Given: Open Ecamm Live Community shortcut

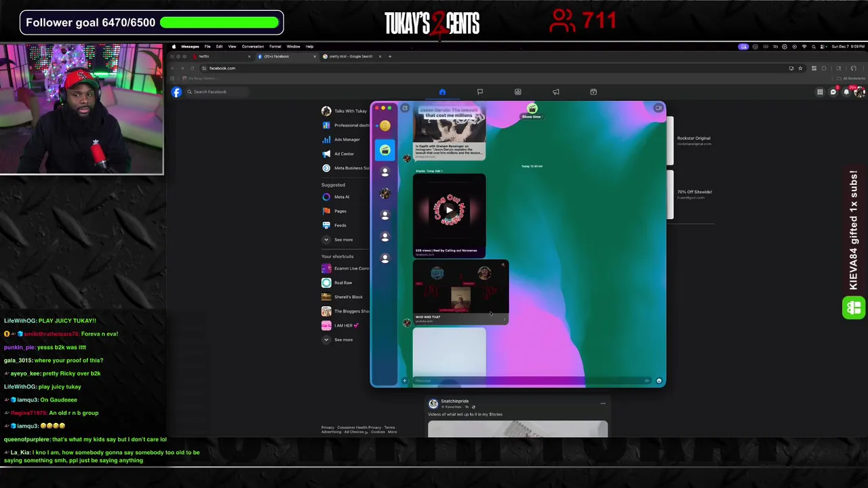Looking at the screenshot, I should (x=346, y=268).
